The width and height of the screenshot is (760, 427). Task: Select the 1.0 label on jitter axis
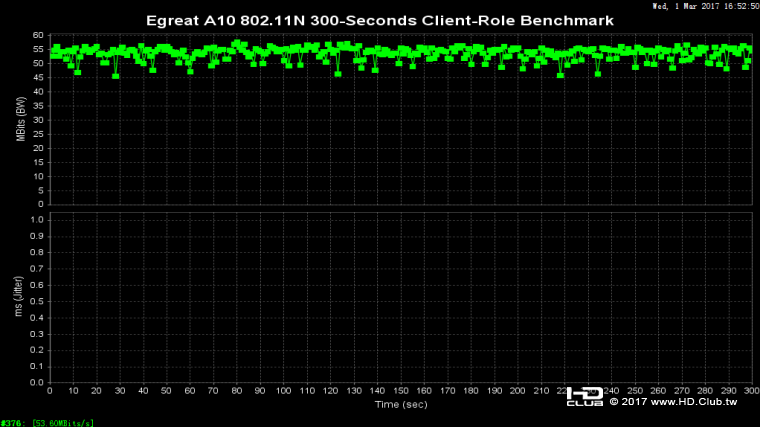click(38, 218)
